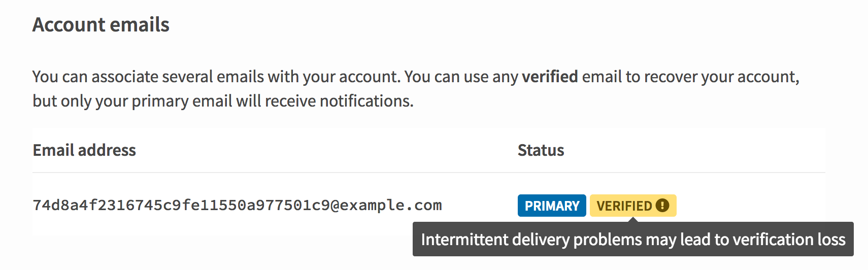The image size is (868, 270).
Task: Click the bold word verified in description
Action: pyautogui.click(x=550, y=77)
